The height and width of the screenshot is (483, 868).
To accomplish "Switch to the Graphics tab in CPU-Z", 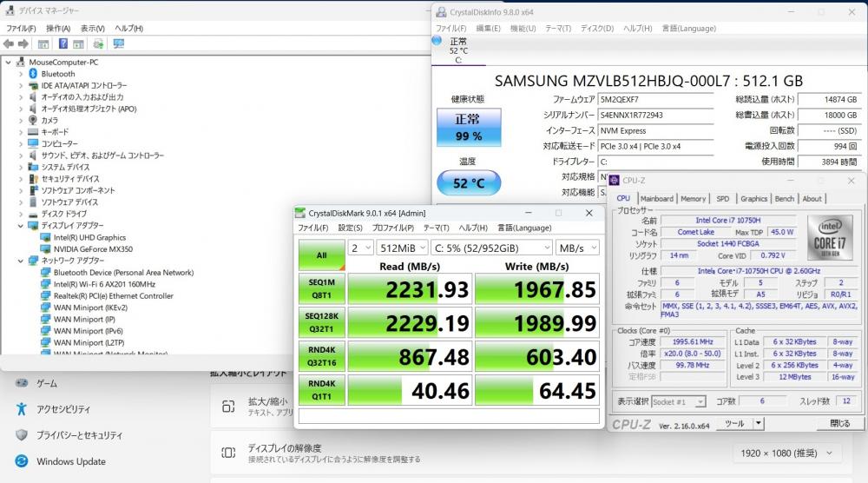I will (x=753, y=198).
